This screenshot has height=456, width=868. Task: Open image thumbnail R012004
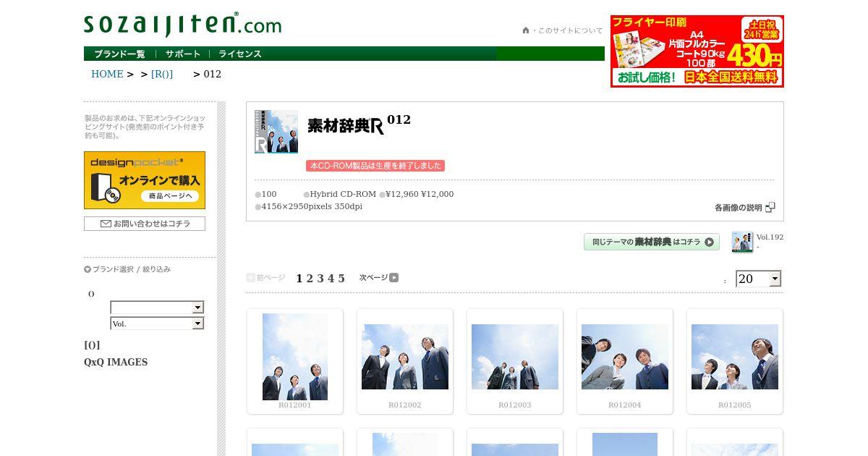[625, 357]
